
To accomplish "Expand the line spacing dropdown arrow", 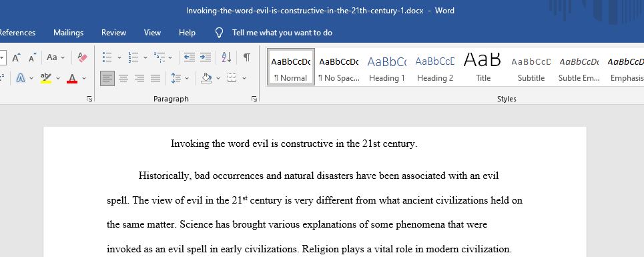I will (x=187, y=78).
